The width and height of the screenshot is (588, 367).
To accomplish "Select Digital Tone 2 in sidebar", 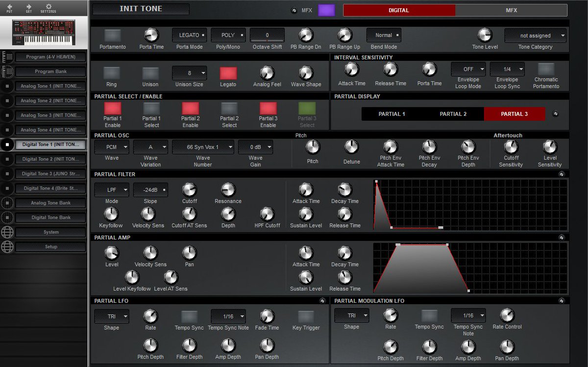I will coord(50,159).
